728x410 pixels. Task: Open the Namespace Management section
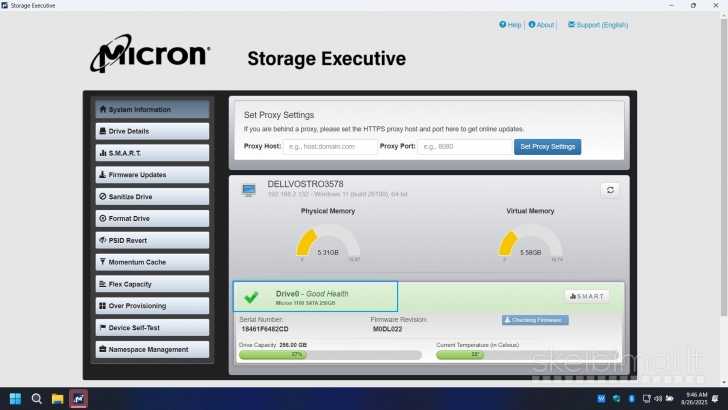tap(152, 350)
